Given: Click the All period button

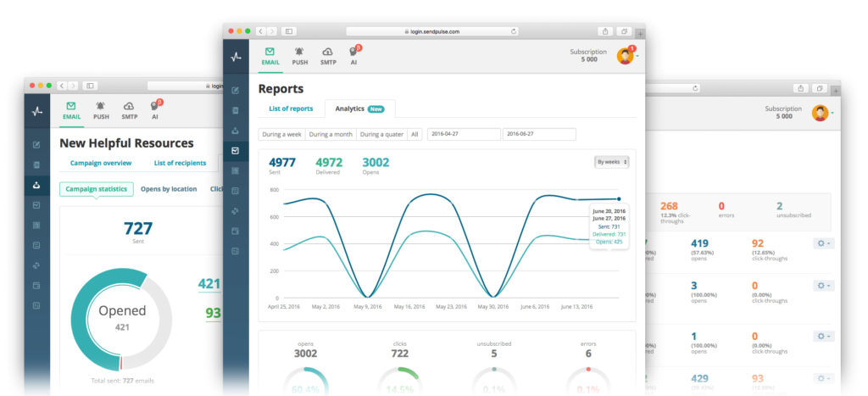Looking at the screenshot, I should 415,135.
